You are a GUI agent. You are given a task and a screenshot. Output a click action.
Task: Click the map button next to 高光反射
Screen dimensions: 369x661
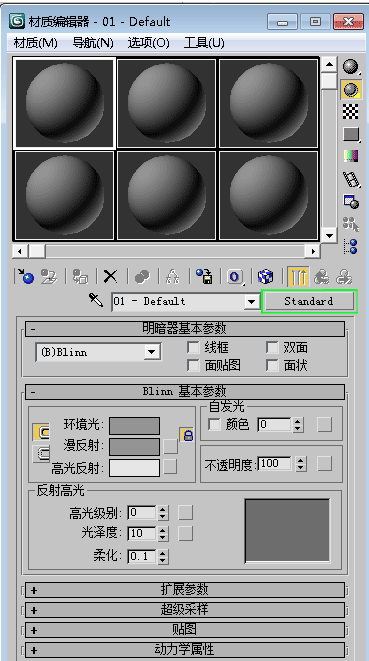pyautogui.click(x=170, y=467)
